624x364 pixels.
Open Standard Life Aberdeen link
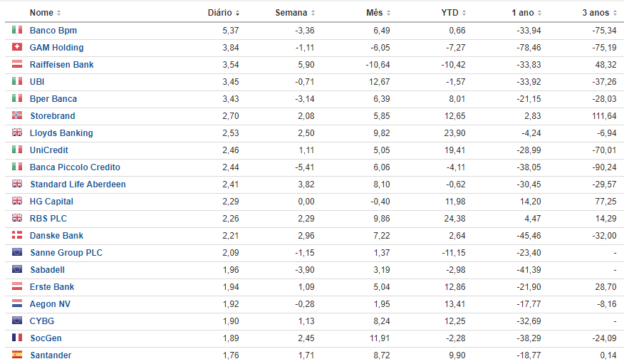point(78,184)
